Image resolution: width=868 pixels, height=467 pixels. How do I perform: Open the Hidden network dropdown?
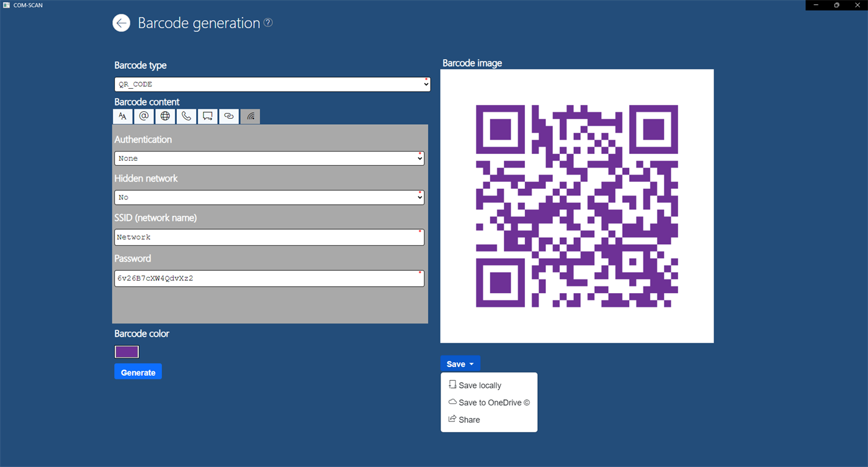point(269,197)
